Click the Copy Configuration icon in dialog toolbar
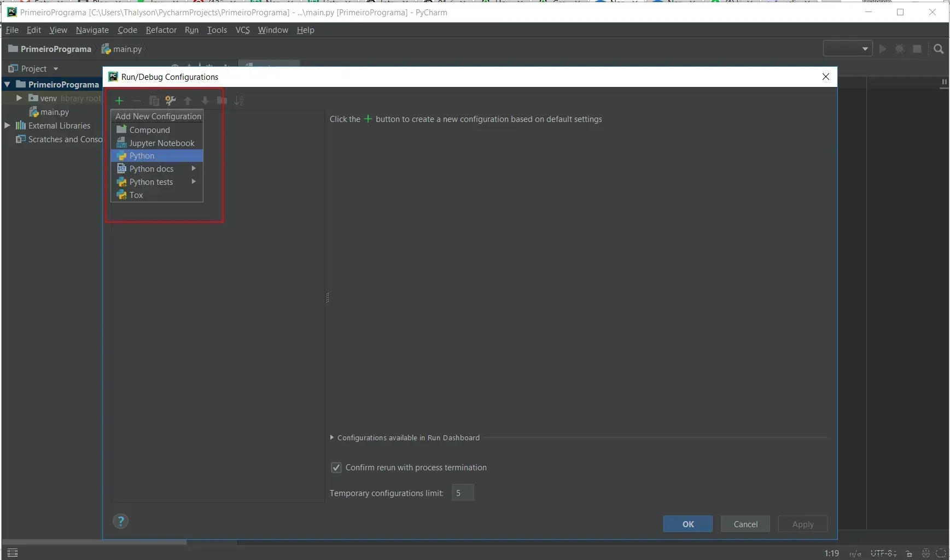 click(154, 101)
